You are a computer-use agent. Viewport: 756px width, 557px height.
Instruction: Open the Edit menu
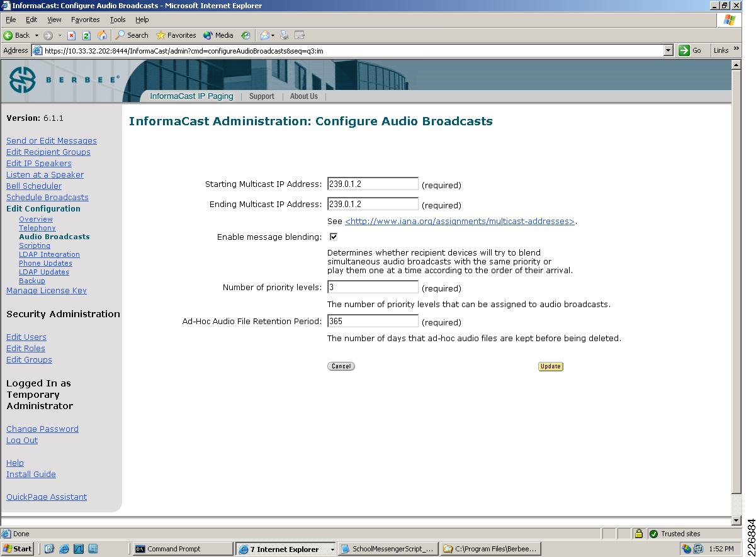[x=31, y=20]
